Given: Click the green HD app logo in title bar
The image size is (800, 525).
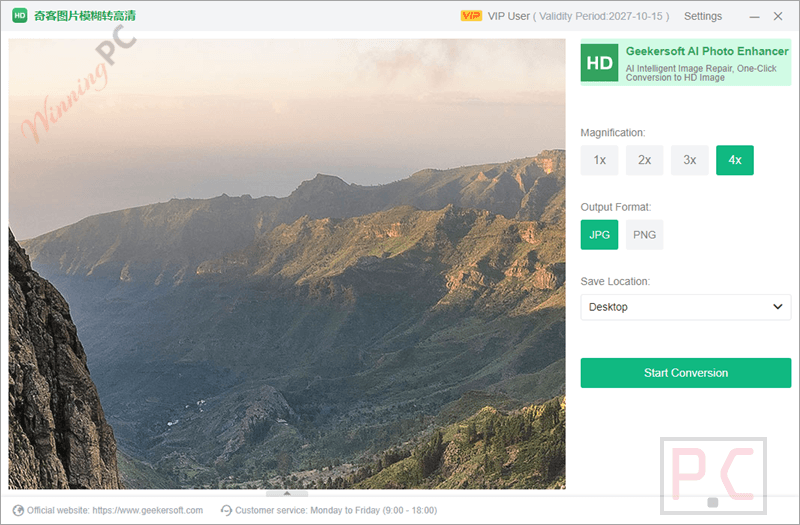Looking at the screenshot, I should [x=19, y=15].
